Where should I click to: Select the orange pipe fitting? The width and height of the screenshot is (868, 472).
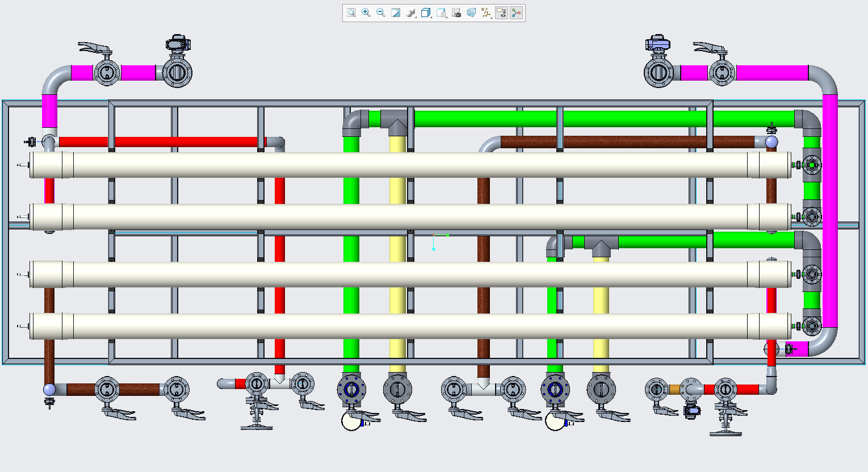[674, 390]
